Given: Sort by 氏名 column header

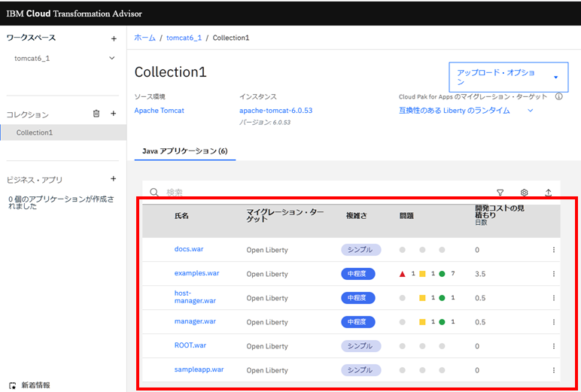Looking at the screenshot, I should pos(181,216).
